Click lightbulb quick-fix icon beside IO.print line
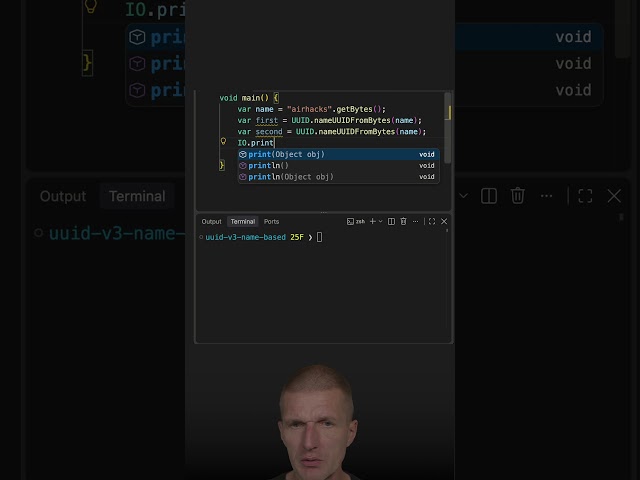Viewport: 640px width, 480px height. tap(223, 141)
